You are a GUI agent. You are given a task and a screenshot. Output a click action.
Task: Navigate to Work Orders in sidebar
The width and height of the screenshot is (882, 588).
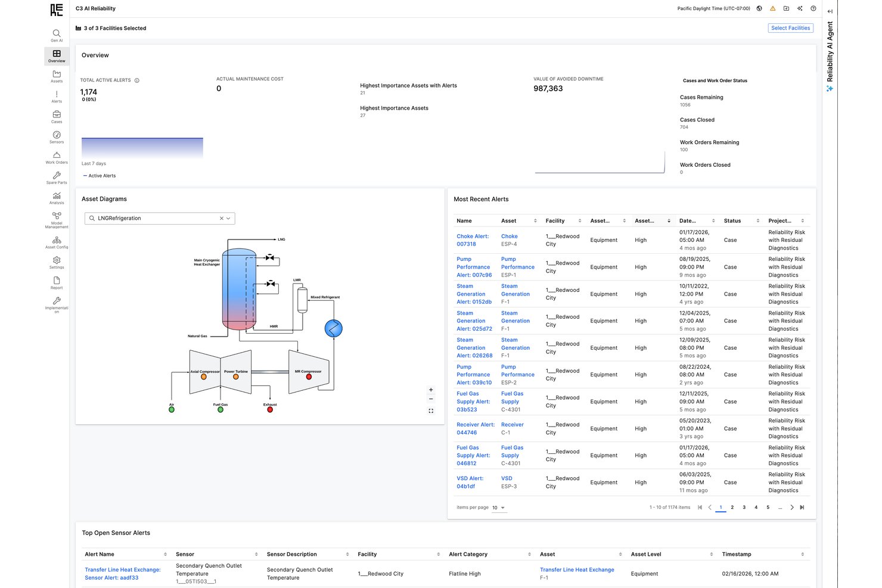[57, 157]
